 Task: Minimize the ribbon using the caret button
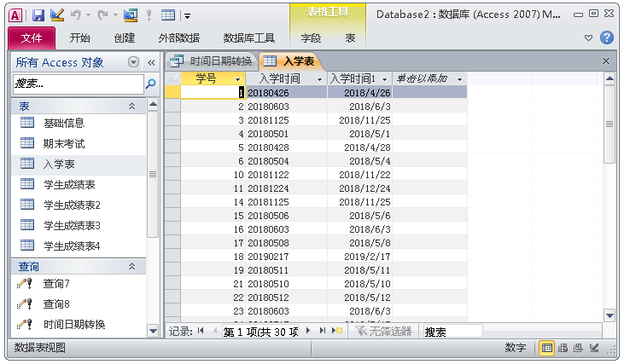click(588, 38)
